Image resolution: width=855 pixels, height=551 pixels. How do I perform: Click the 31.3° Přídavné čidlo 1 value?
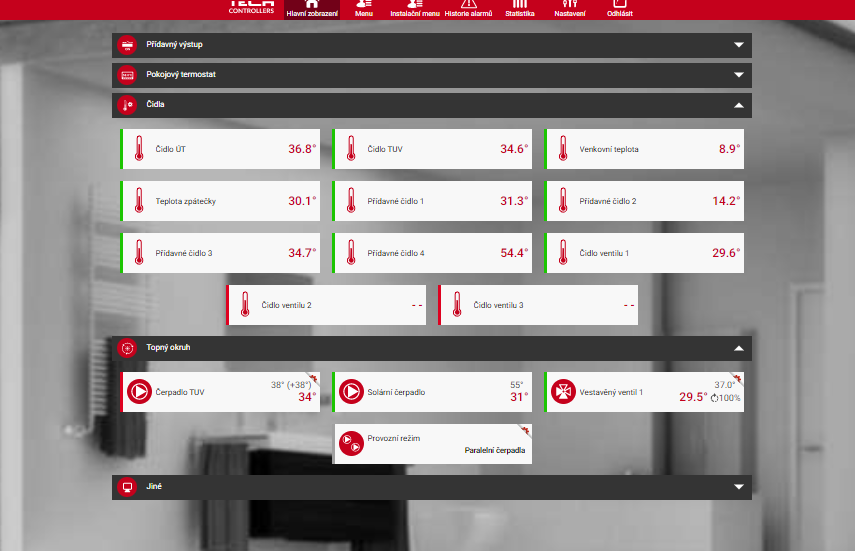[514, 201]
